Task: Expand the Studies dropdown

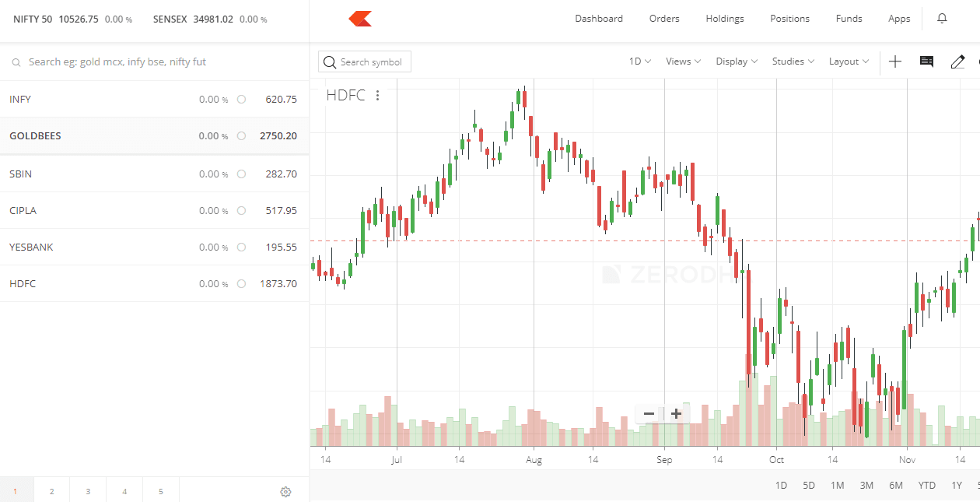Action: [x=792, y=61]
